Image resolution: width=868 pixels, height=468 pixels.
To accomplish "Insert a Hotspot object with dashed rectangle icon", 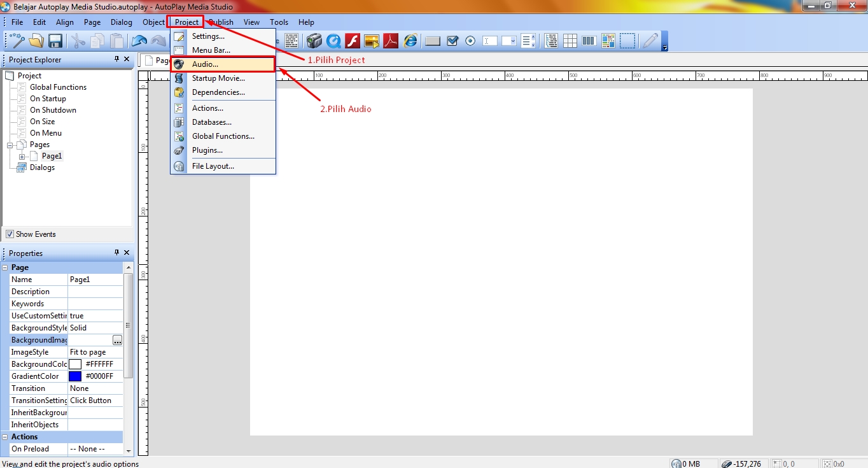I will [628, 41].
